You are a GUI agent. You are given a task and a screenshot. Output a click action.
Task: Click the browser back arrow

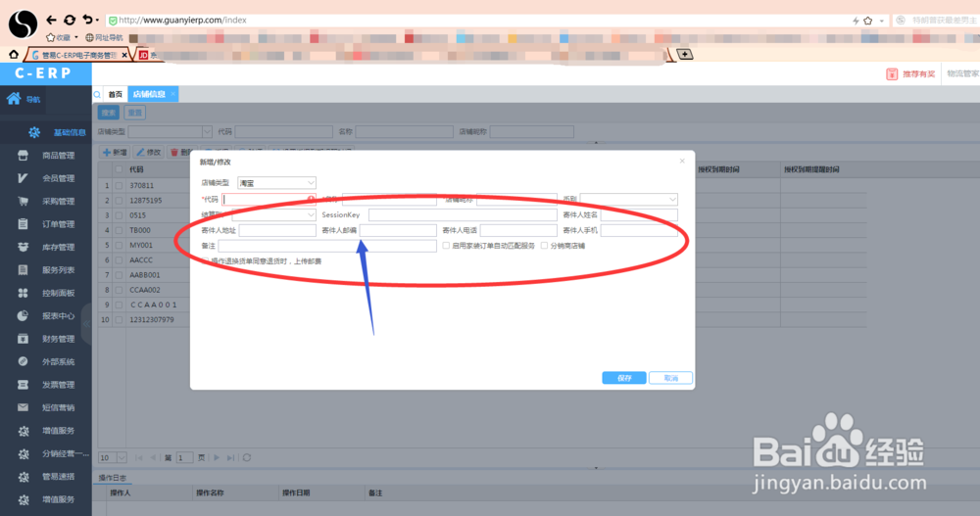pyautogui.click(x=51, y=20)
